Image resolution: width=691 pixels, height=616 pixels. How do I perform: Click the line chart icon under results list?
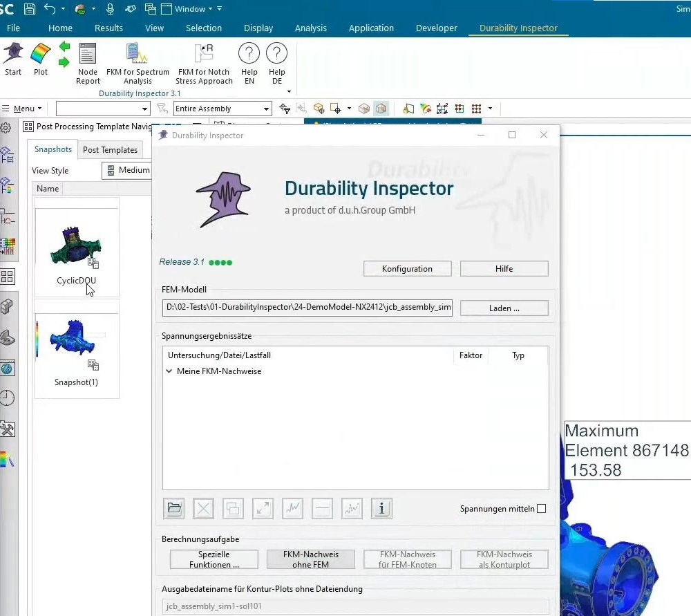(x=292, y=509)
